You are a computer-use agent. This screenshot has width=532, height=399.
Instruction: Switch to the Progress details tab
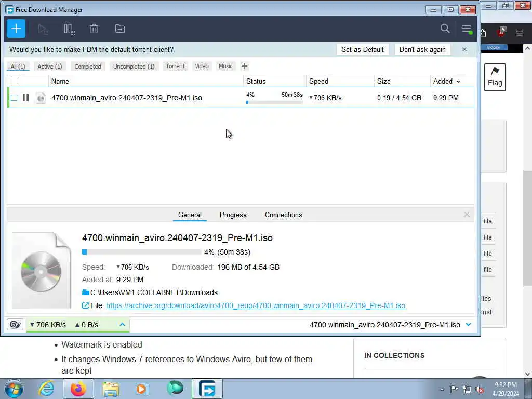(233, 215)
